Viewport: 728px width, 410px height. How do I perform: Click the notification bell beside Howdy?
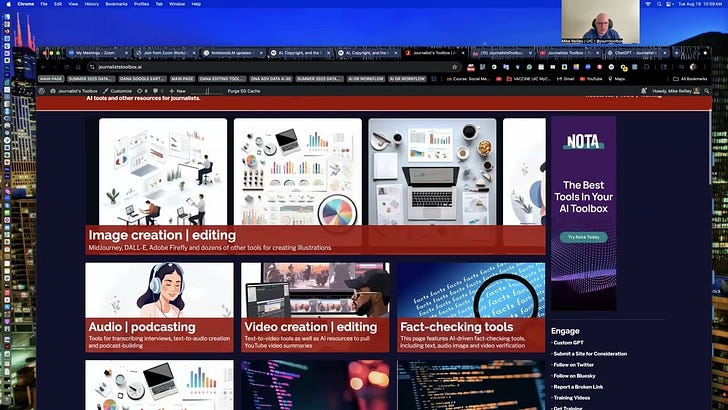click(644, 91)
